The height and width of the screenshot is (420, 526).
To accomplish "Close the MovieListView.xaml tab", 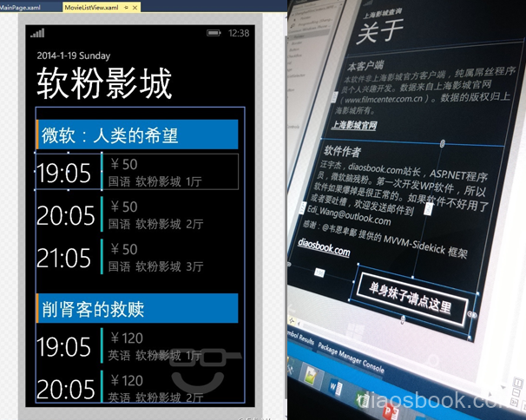I will click(x=135, y=8).
